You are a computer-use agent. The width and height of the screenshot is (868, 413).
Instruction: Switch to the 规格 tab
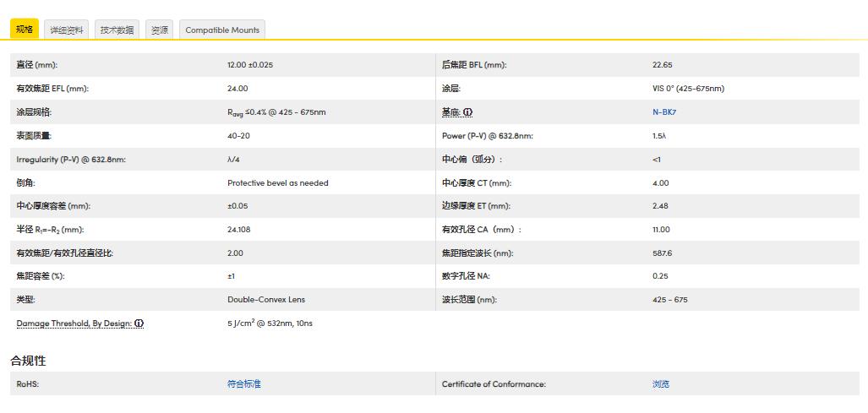click(x=25, y=30)
